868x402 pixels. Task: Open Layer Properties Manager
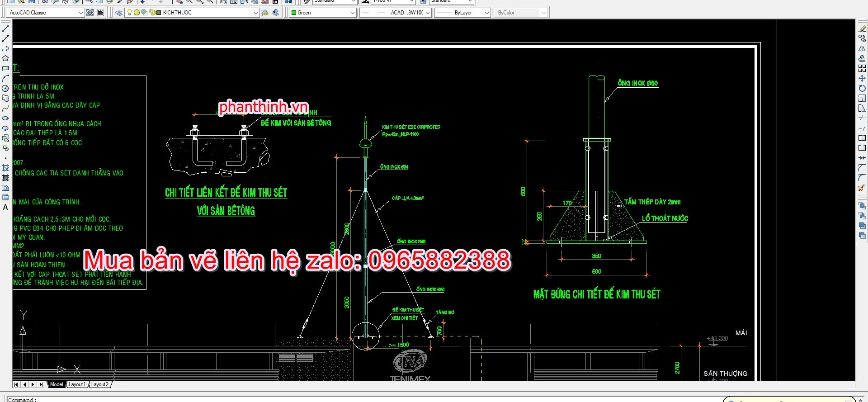tap(118, 13)
